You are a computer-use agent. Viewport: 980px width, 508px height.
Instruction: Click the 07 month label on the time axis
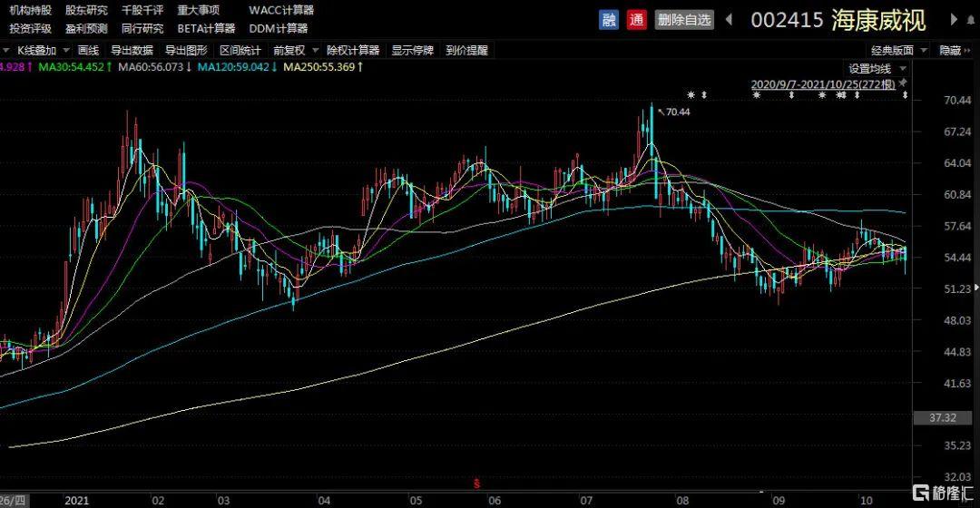pos(586,501)
